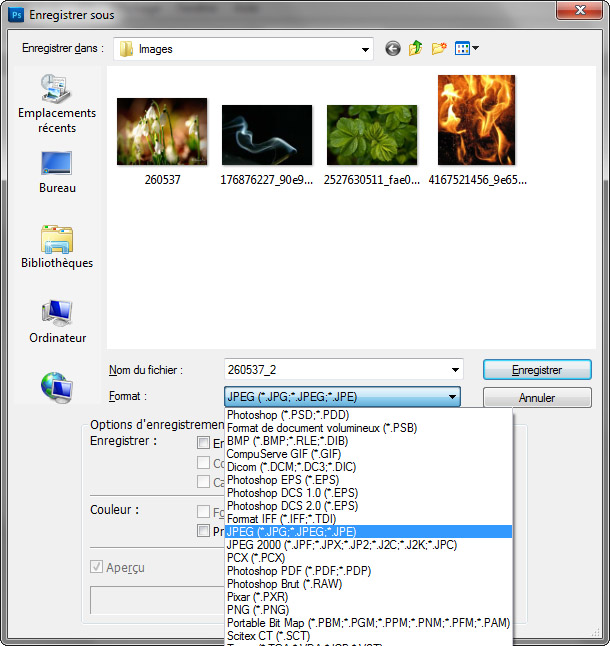Click the 4167521456_9e65... file name label
This screenshot has height=646, width=610.
pos(477,180)
